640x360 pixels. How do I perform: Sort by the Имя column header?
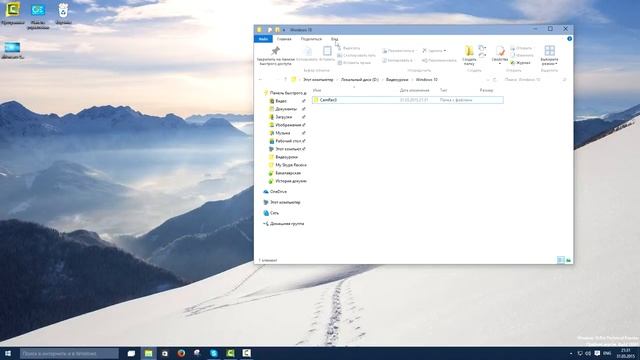pyautogui.click(x=317, y=90)
